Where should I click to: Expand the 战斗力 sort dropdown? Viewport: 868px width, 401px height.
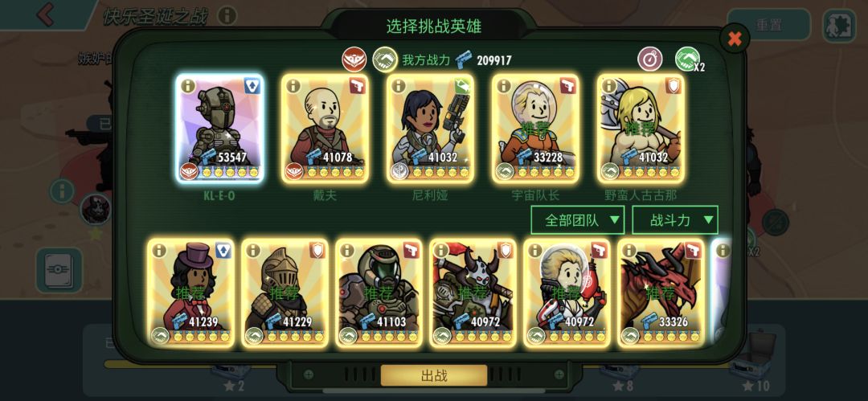[675, 220]
